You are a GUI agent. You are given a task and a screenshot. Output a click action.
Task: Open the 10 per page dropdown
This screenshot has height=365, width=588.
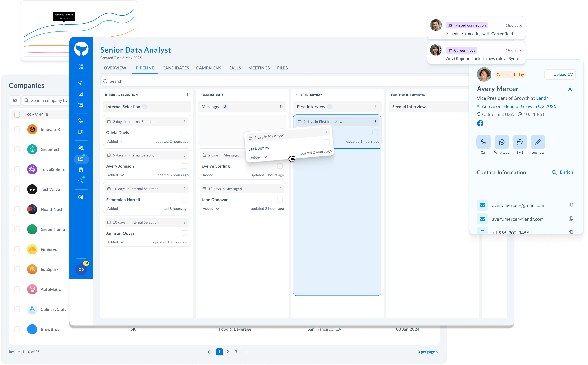tap(427, 352)
